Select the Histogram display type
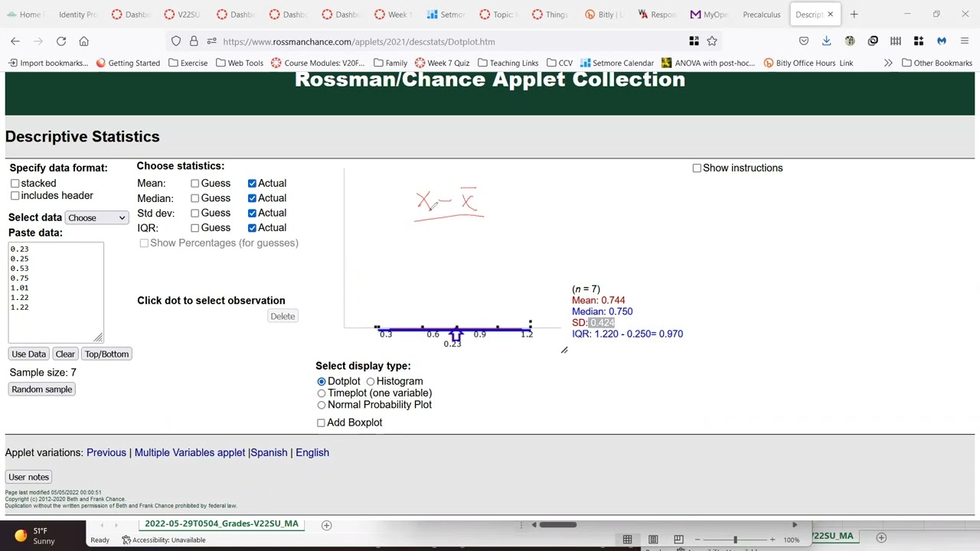The width and height of the screenshot is (980, 551). click(x=371, y=381)
